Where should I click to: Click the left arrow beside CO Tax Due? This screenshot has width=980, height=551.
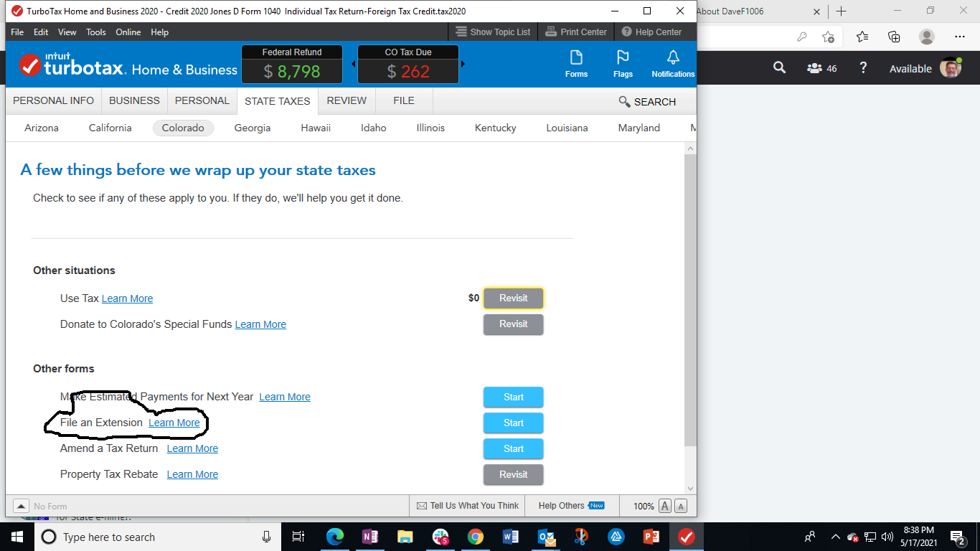coord(353,64)
